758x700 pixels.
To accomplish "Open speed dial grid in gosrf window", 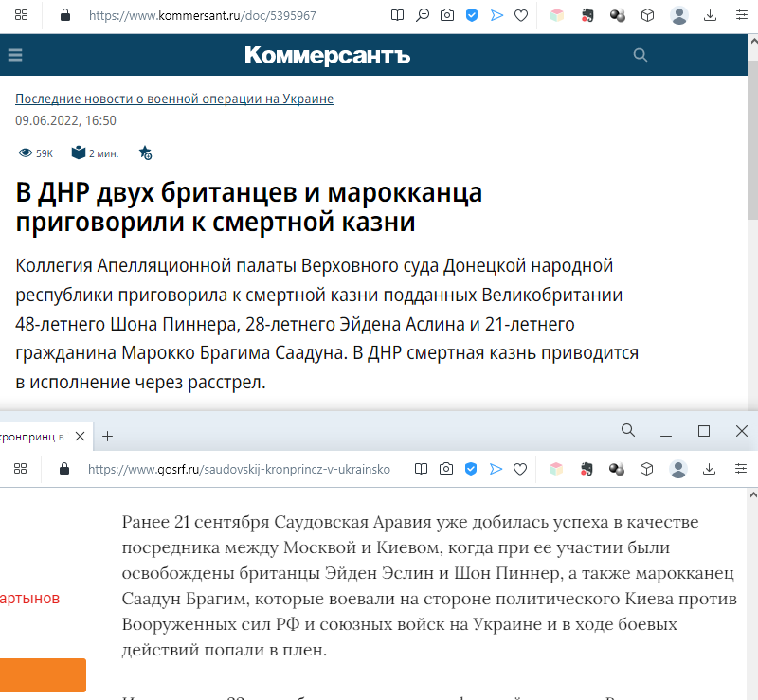I will point(20,469).
